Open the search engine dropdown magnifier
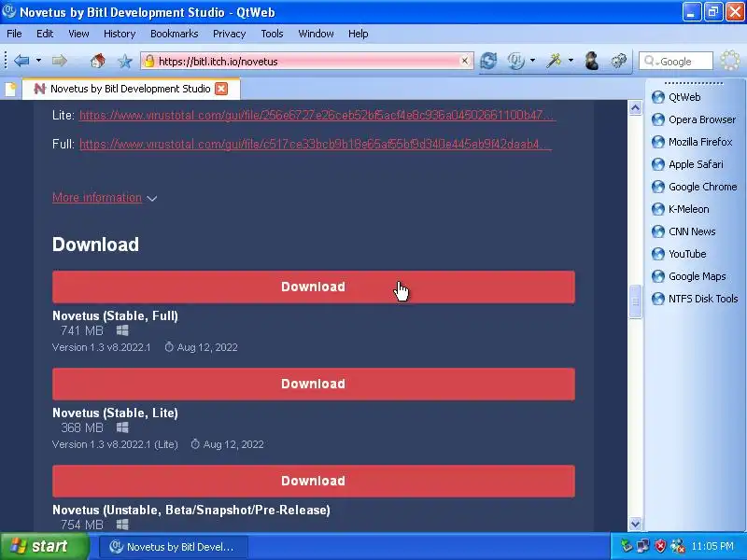Screen dimensions: 747x560 point(650,61)
